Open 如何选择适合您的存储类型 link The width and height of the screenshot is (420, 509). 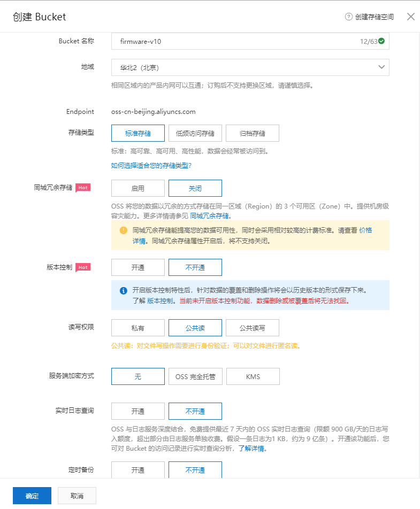(151, 166)
